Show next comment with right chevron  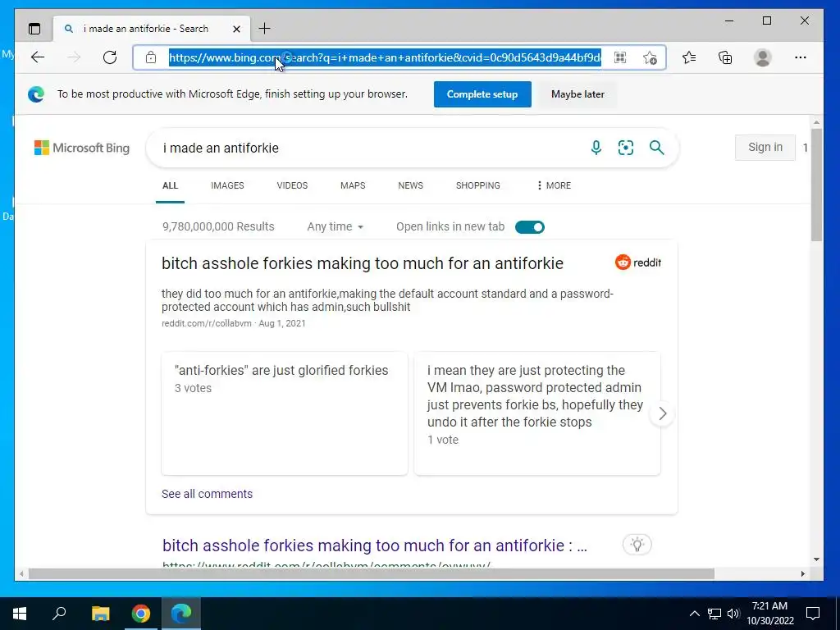(663, 413)
